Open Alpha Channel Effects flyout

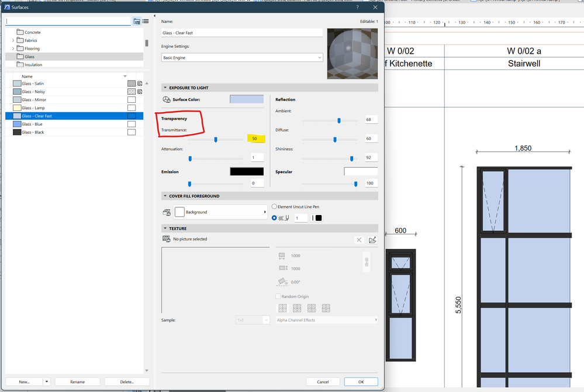327,320
